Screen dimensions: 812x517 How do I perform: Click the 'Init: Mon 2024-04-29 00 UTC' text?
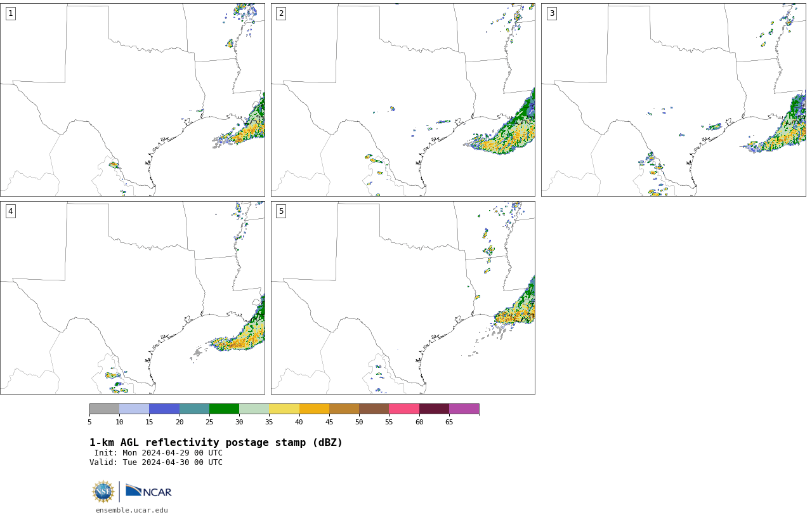(159, 453)
